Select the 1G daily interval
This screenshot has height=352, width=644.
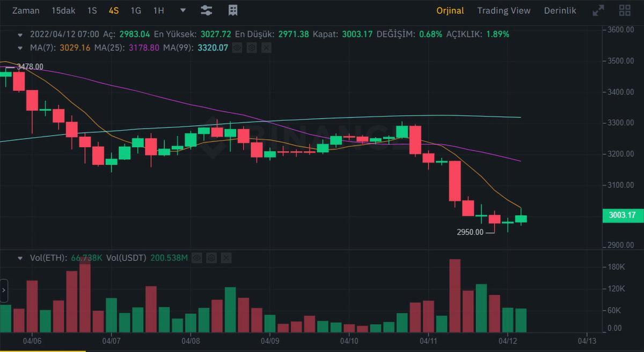click(136, 11)
